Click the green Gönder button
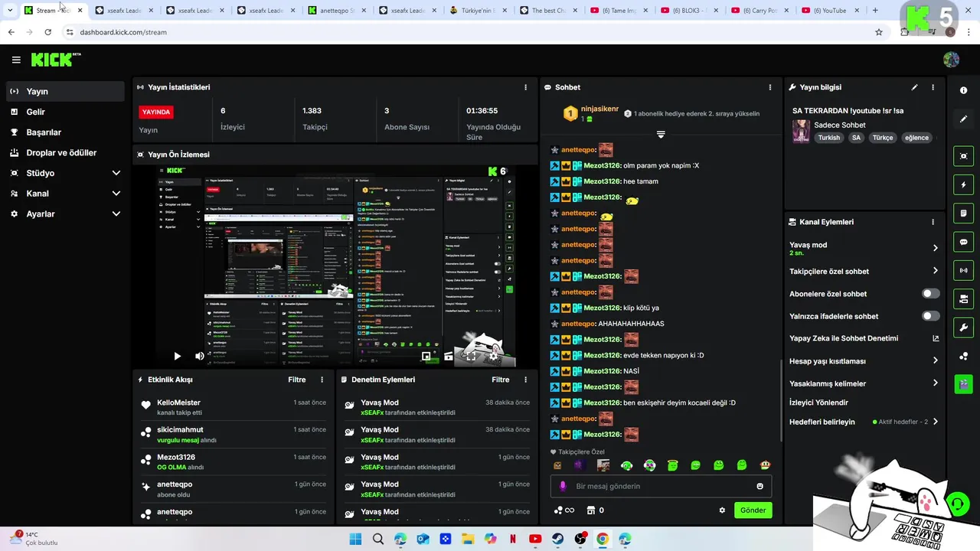This screenshot has width=980, height=551. click(x=753, y=510)
